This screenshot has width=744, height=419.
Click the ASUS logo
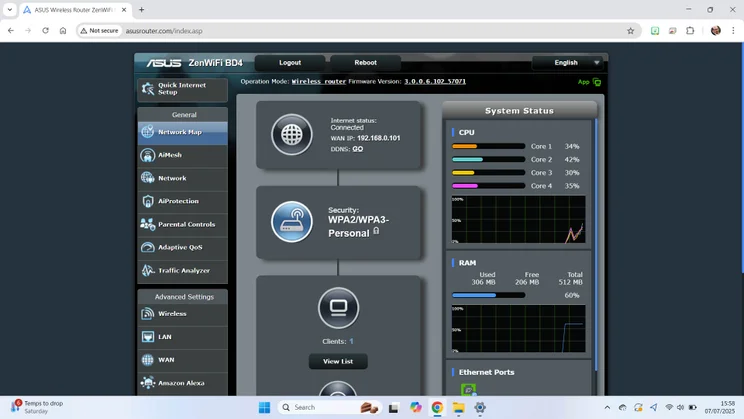click(x=164, y=63)
